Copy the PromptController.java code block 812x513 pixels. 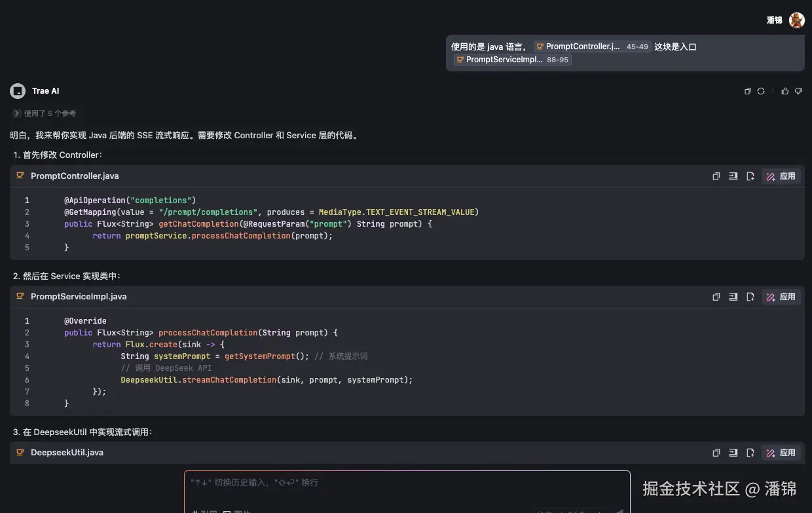pos(716,176)
